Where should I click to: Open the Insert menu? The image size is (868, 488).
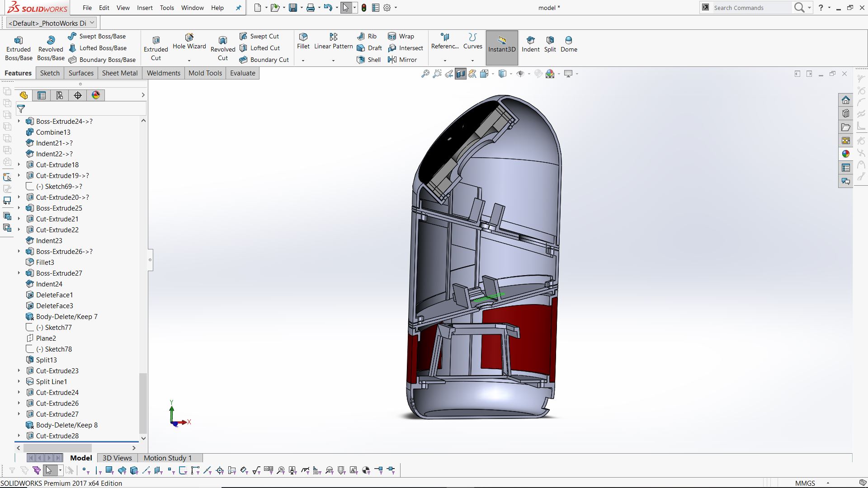coord(145,8)
